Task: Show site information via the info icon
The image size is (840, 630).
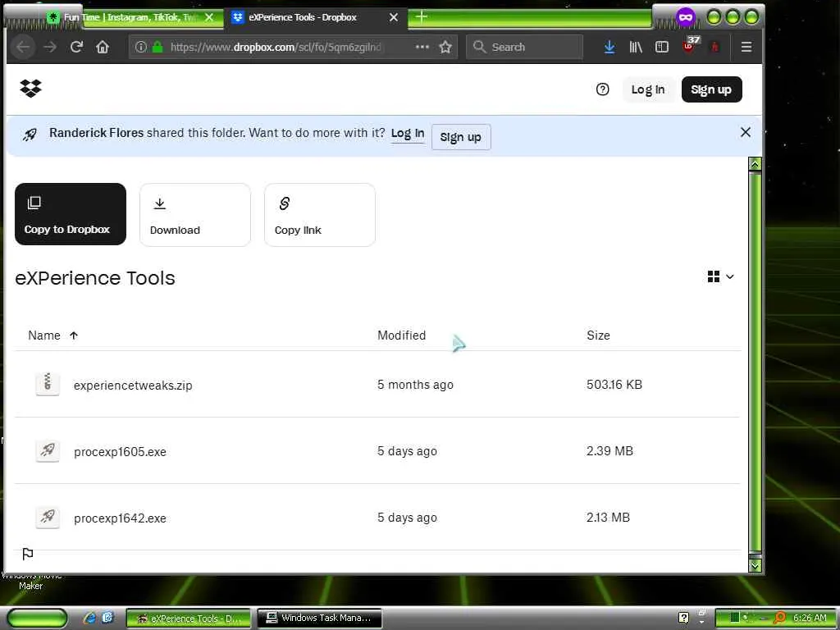Action: pos(140,47)
